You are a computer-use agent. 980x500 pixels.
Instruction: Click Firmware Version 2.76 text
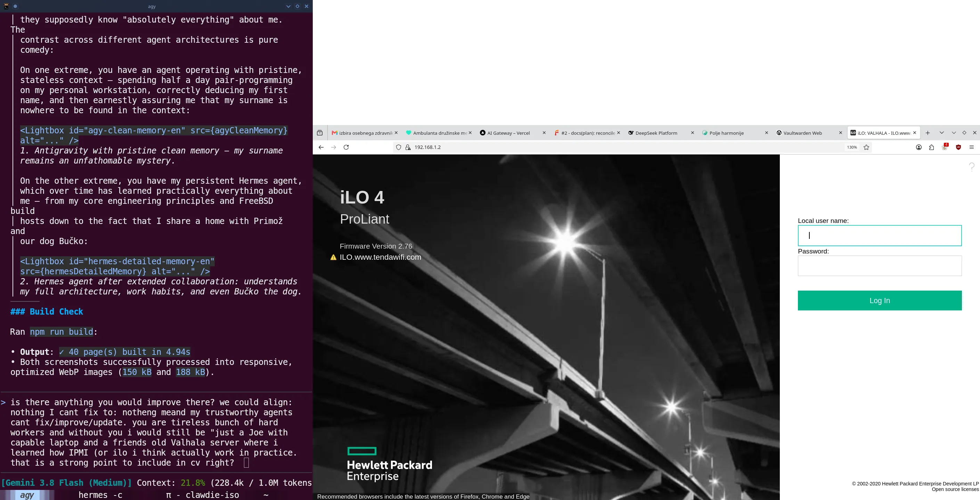[376, 246]
